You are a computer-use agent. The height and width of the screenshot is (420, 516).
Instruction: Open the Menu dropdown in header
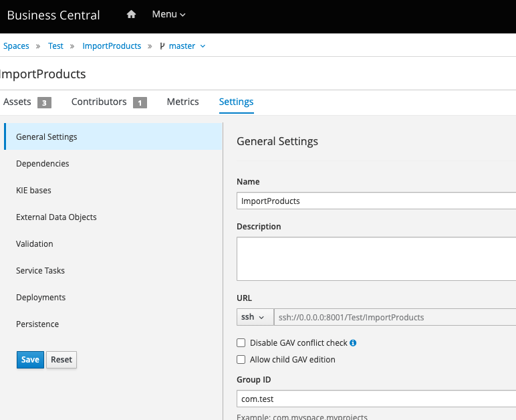coord(168,15)
